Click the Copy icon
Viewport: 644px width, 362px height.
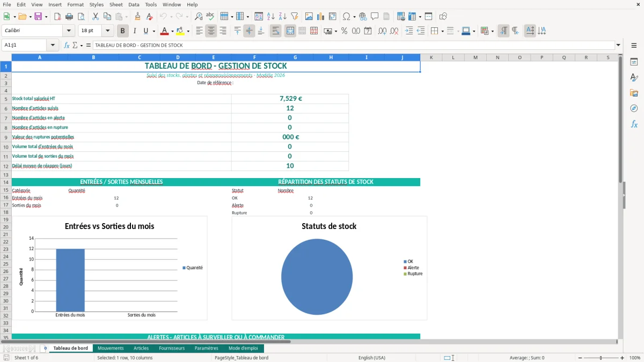coord(107,17)
